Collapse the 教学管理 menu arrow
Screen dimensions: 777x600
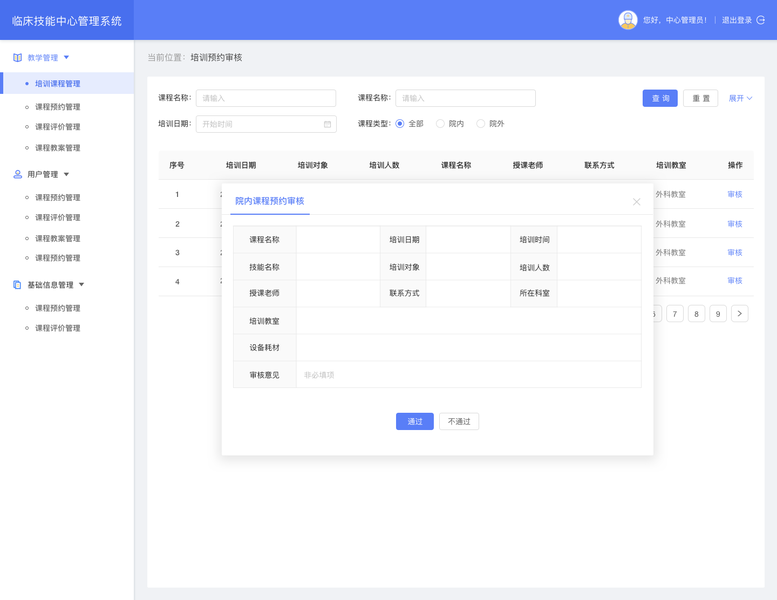[66, 57]
